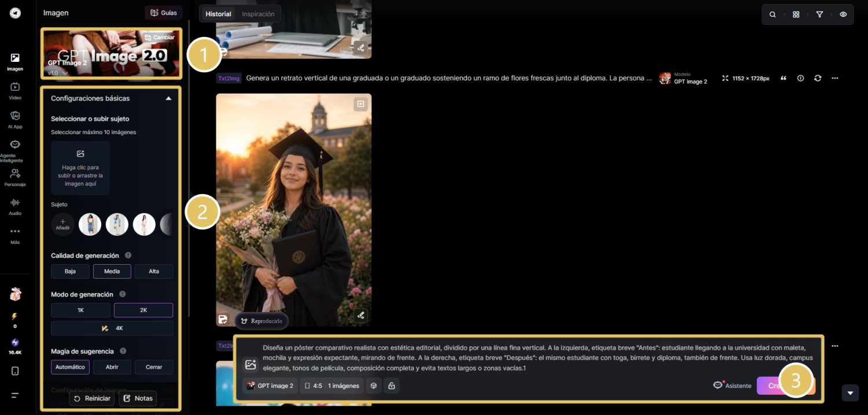Open three-dot menu beside the prompt box row
Image resolution: width=868 pixels, height=415 pixels.
835,346
